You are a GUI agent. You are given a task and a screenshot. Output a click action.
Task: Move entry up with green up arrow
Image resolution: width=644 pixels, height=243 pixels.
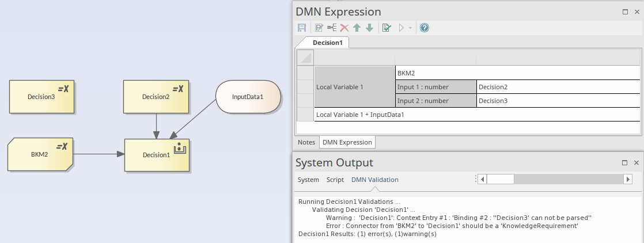click(x=357, y=28)
